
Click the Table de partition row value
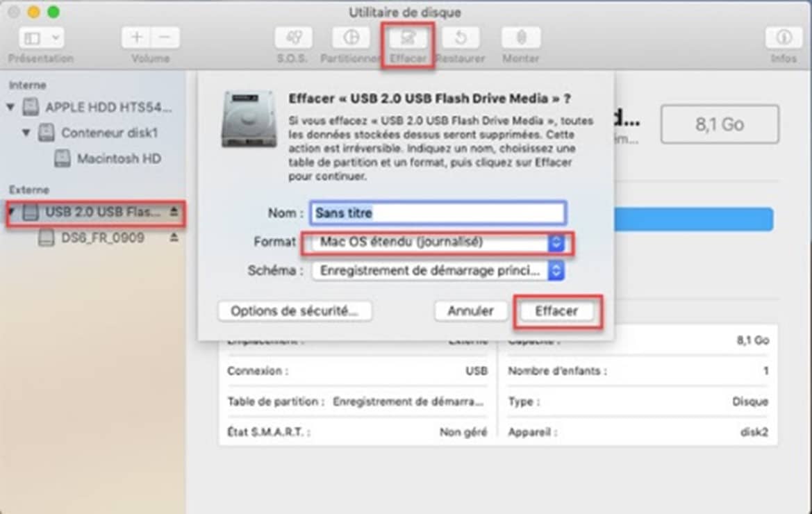tap(408, 401)
